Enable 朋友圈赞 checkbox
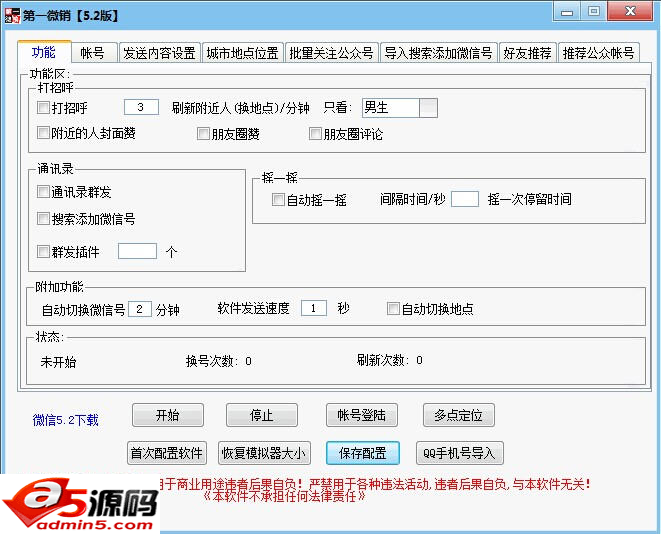The image size is (661, 534). click(203, 134)
